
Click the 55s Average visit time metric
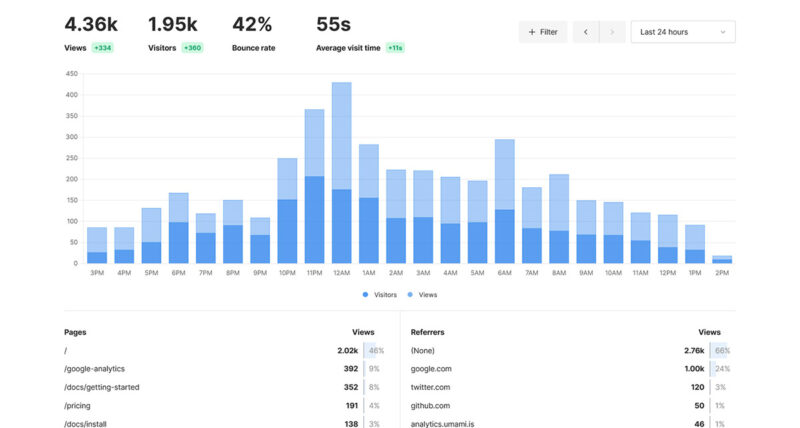[x=360, y=33]
